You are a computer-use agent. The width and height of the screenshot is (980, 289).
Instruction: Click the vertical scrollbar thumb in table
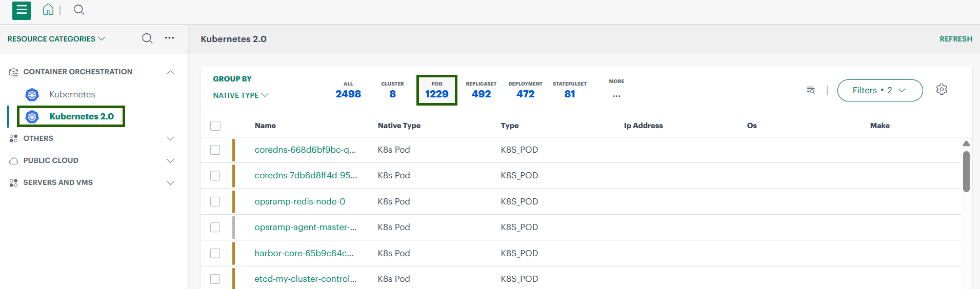tap(966, 171)
